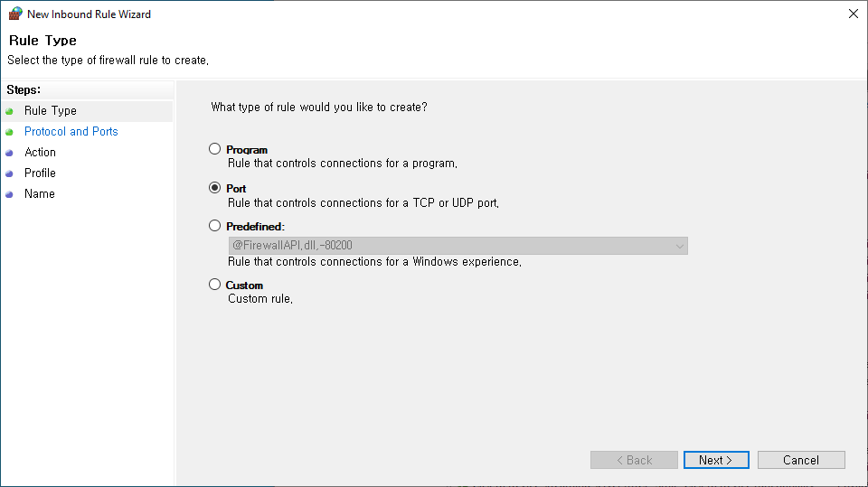This screenshot has width=868, height=487.
Task: Select Rule Type in the steps list
Action: pyautogui.click(x=51, y=111)
